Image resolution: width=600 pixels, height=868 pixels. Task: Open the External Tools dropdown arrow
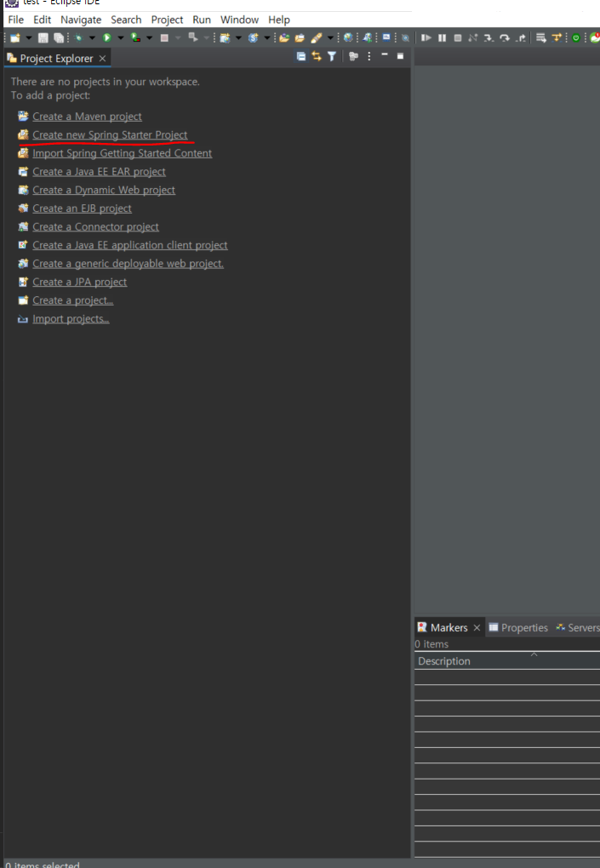pos(206,37)
